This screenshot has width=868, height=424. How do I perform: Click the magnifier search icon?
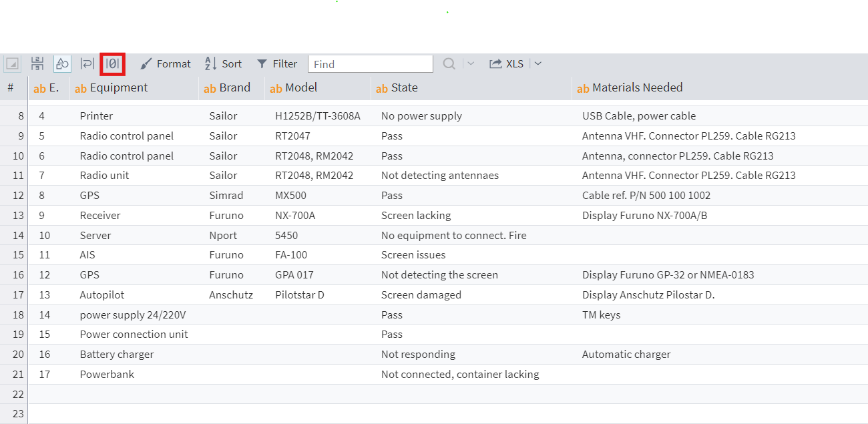coord(449,64)
